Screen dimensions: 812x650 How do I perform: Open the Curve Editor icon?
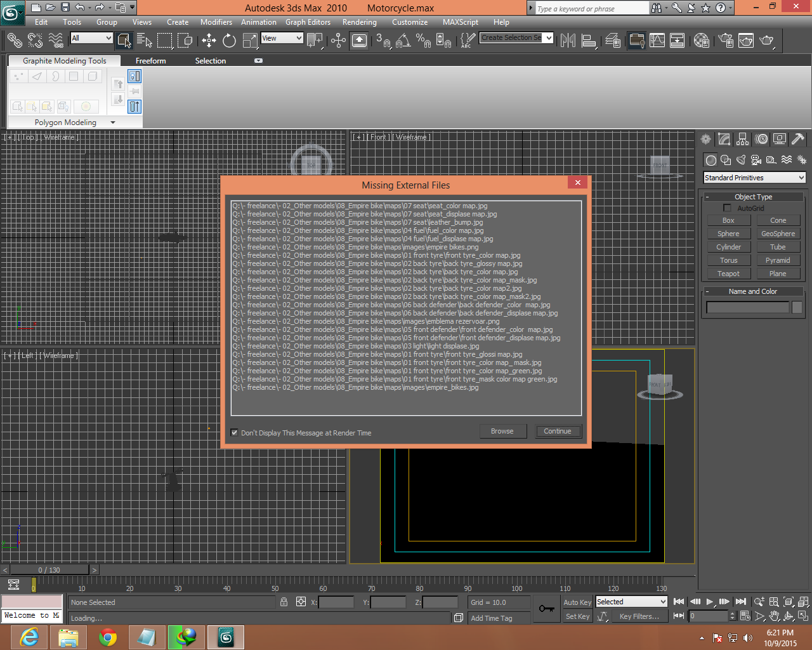[x=657, y=41]
